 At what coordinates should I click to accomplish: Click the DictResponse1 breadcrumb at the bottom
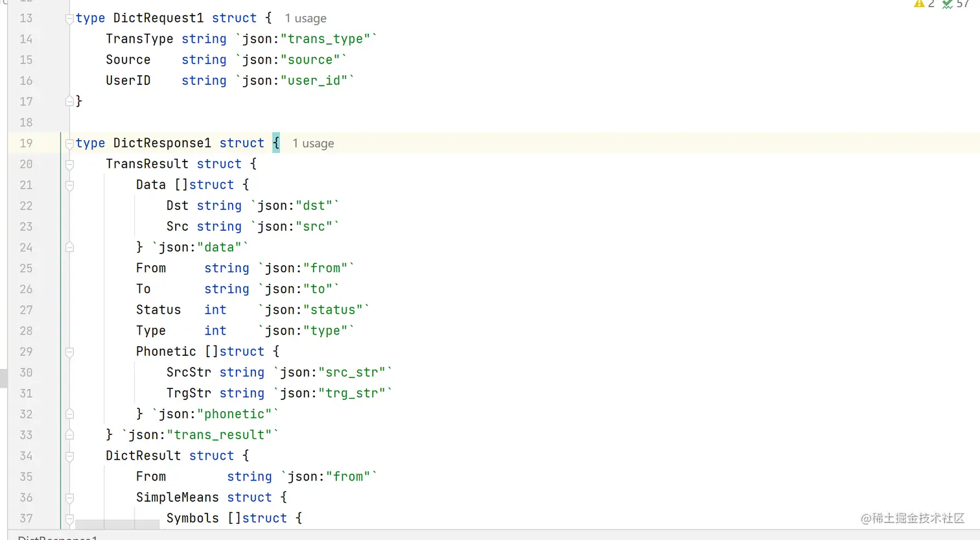(x=57, y=537)
